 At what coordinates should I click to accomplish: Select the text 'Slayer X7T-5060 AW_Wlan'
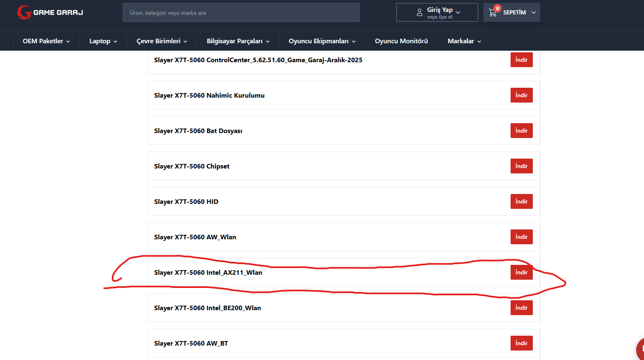tap(195, 237)
